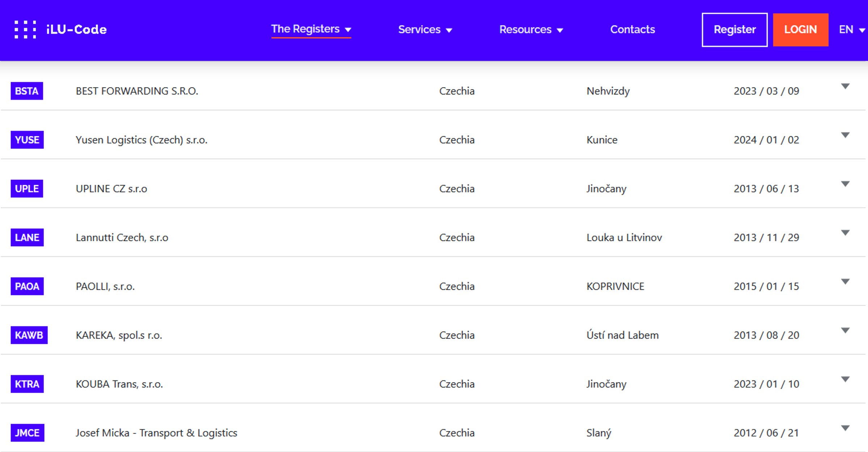Open The Registers menu
Screen dimensions: 868x452
(x=311, y=29)
